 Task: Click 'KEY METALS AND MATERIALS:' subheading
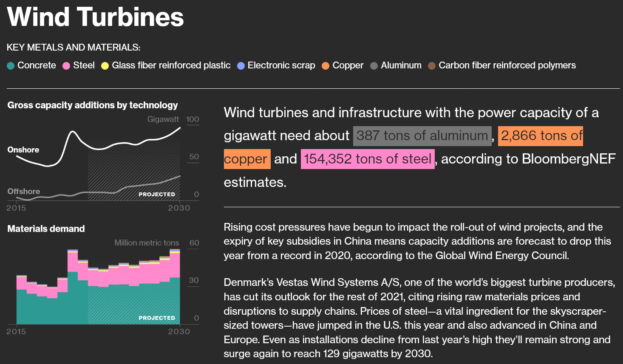[x=74, y=48]
